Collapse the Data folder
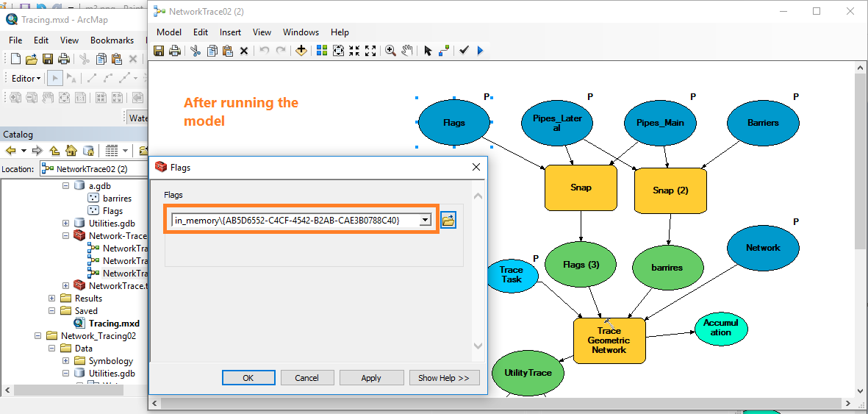Image resolution: width=868 pixels, height=414 pixels. [x=51, y=348]
